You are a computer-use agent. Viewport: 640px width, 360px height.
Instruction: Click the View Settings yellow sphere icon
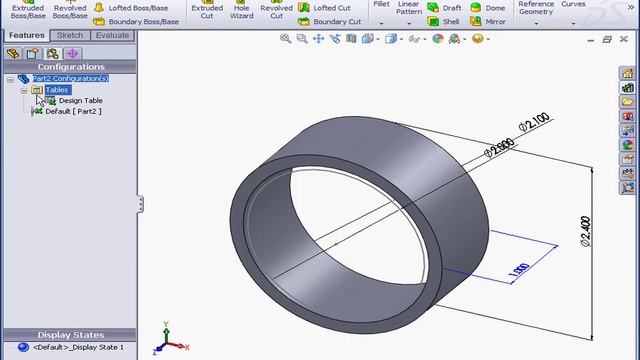coord(478,39)
